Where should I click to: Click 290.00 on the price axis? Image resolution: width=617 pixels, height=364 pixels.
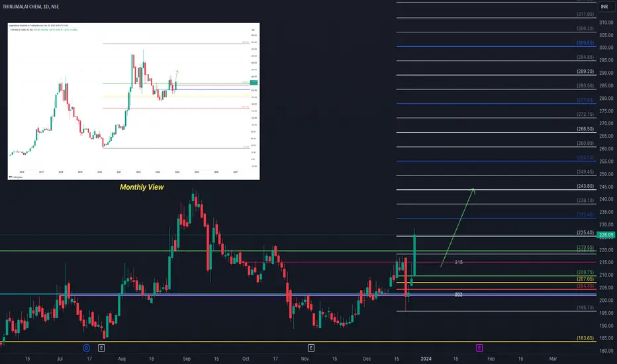606,73
